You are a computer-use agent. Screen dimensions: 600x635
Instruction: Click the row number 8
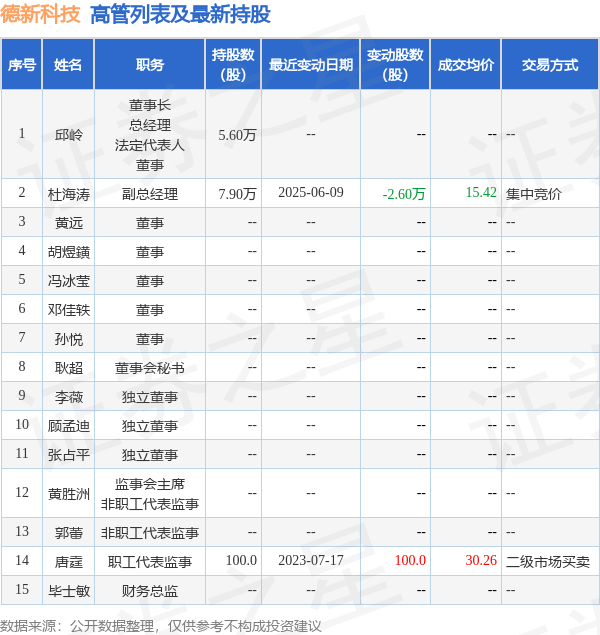[22, 366]
